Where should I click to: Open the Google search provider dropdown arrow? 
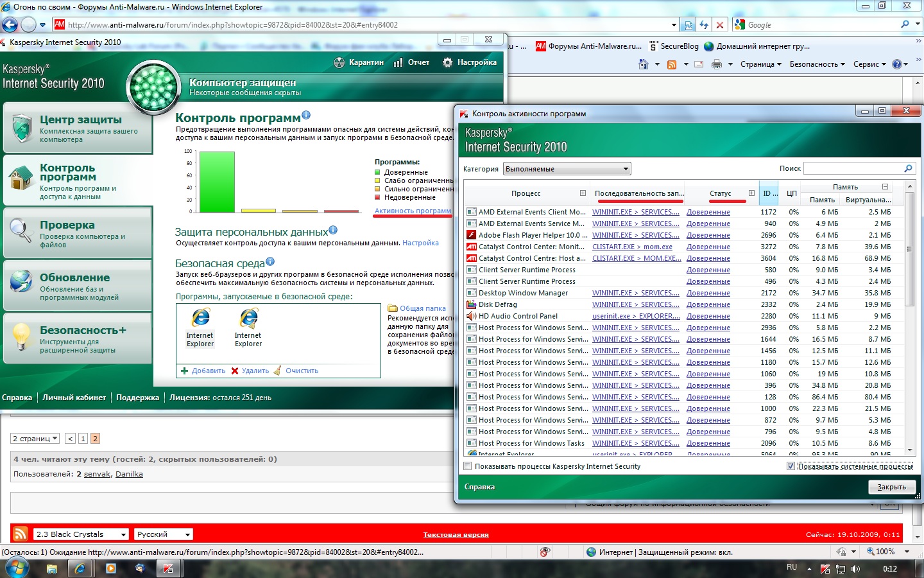[918, 24]
